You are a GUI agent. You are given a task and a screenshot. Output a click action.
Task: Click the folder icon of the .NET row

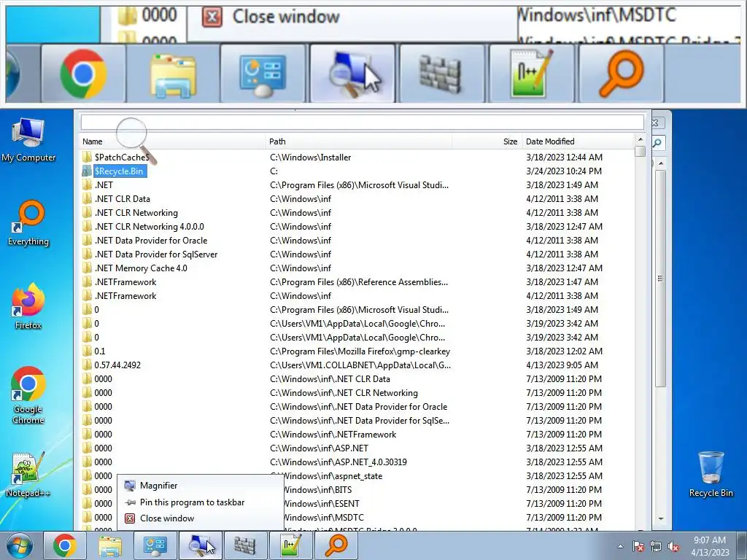(x=87, y=184)
